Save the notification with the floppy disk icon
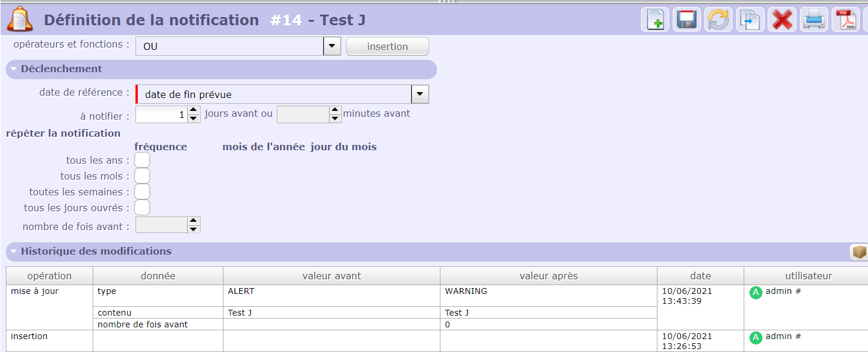The image size is (868, 352). (x=686, y=19)
